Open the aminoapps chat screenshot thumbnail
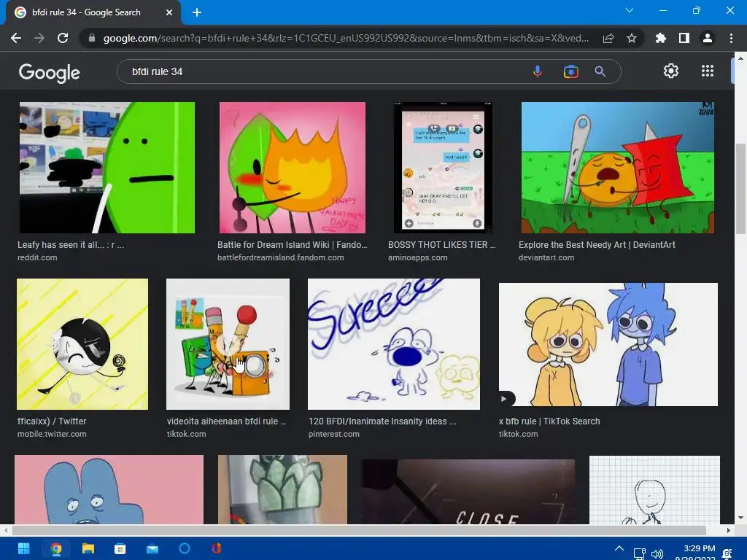This screenshot has width=747, height=560. point(443,168)
